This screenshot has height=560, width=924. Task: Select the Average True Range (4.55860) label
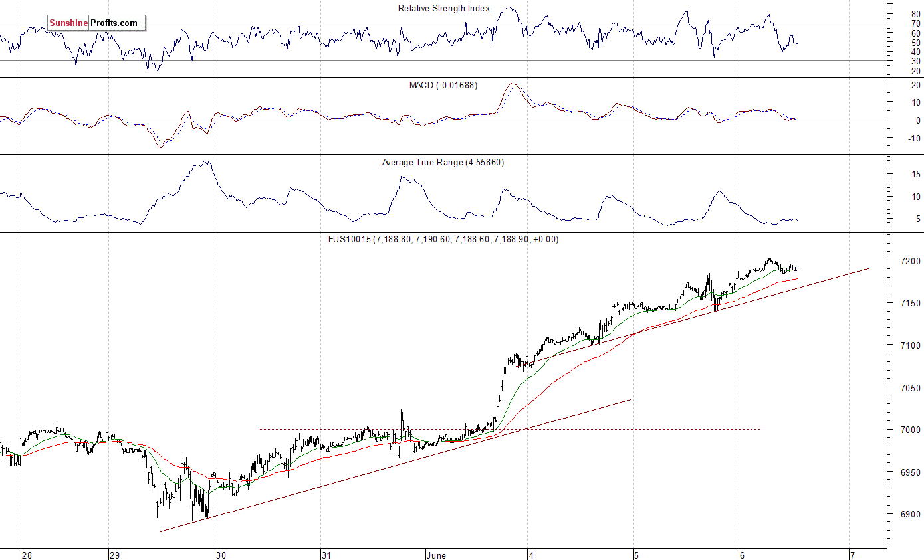tap(443, 162)
